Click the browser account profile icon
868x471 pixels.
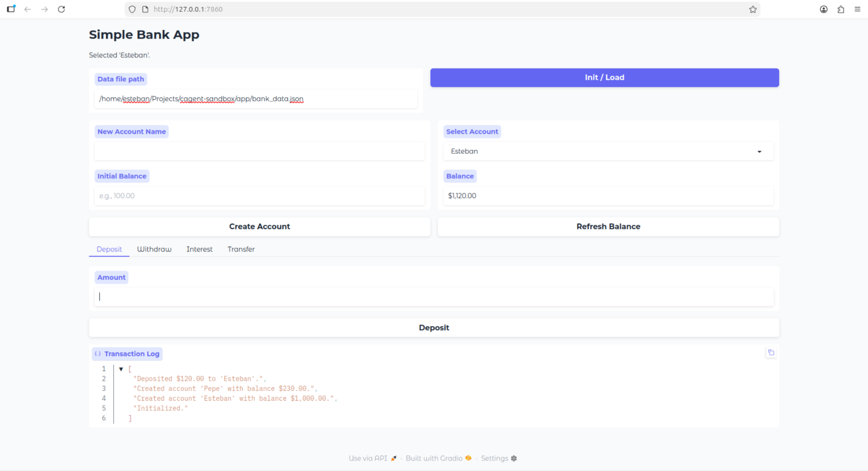(823, 9)
